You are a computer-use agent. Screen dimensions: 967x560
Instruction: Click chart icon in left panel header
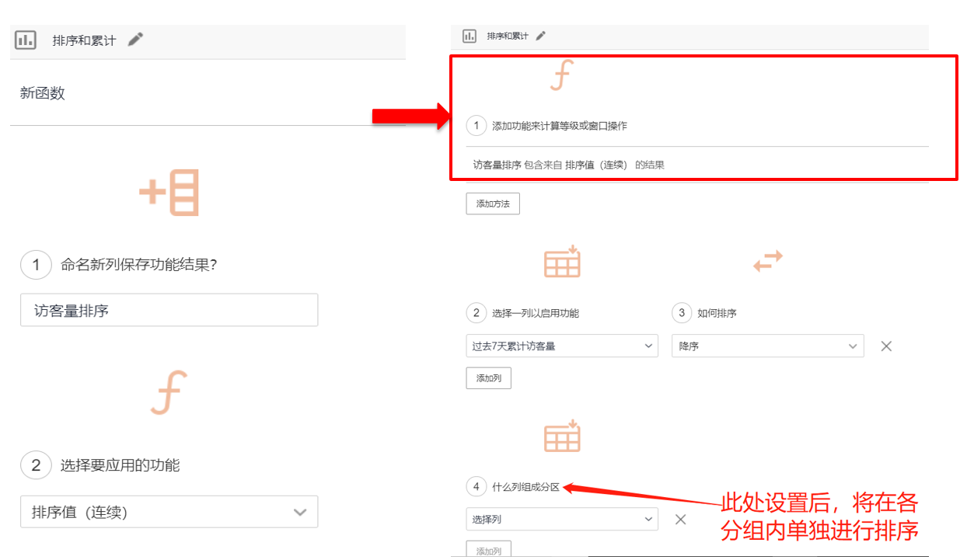[26, 40]
